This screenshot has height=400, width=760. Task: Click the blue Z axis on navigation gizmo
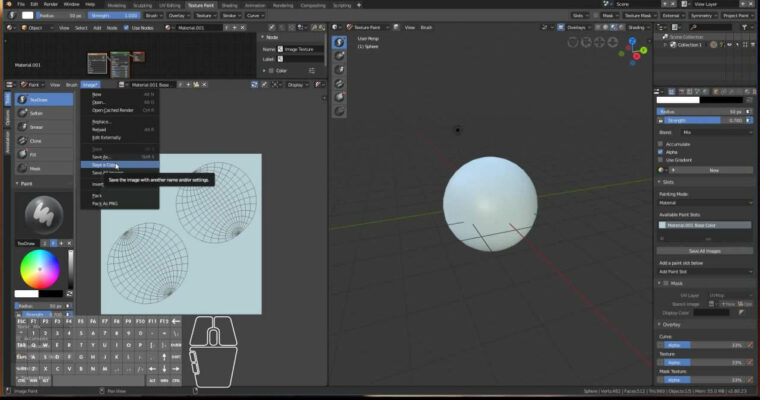[633, 41]
